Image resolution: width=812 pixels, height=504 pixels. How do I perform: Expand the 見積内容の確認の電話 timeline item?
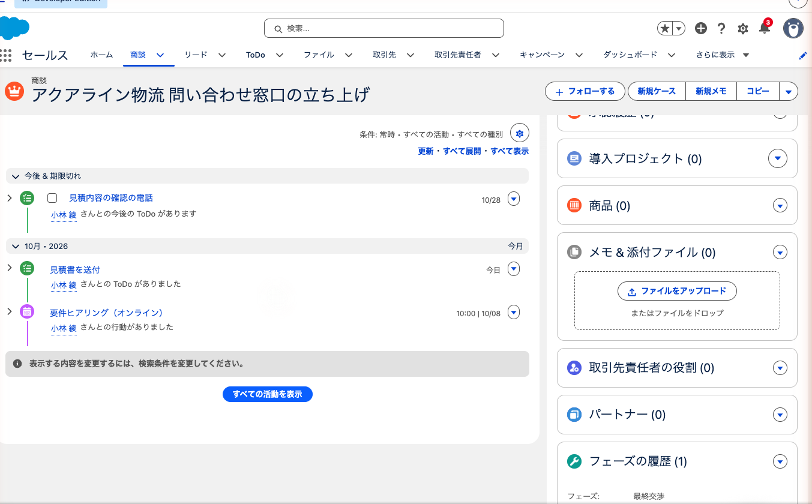pos(10,197)
